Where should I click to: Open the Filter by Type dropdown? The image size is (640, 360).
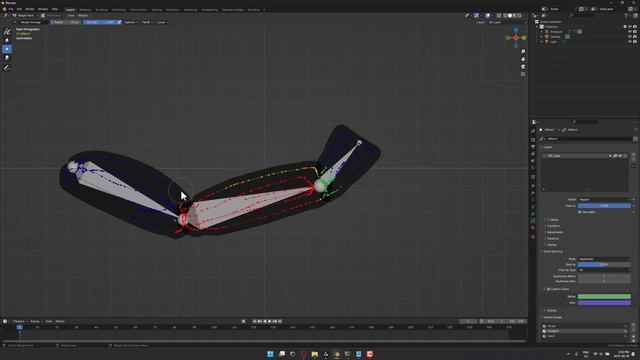coord(604,270)
